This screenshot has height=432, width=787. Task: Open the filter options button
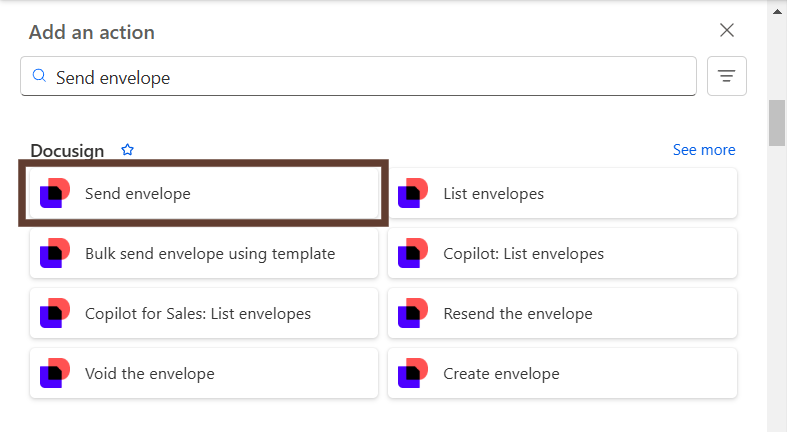(726, 76)
